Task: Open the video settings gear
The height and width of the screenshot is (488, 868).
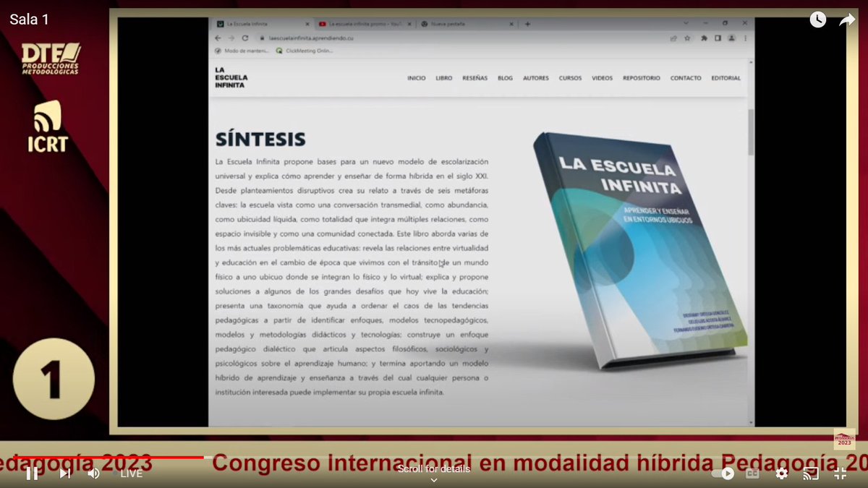Action: (x=782, y=474)
